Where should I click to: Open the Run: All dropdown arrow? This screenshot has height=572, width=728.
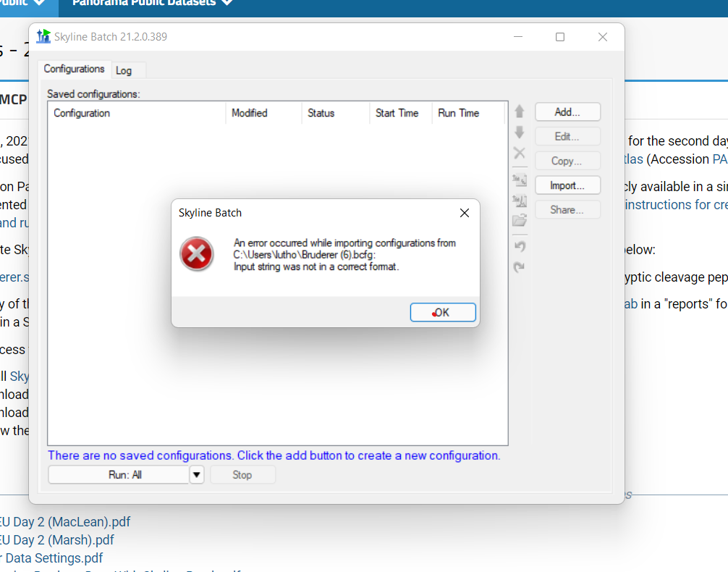(197, 475)
